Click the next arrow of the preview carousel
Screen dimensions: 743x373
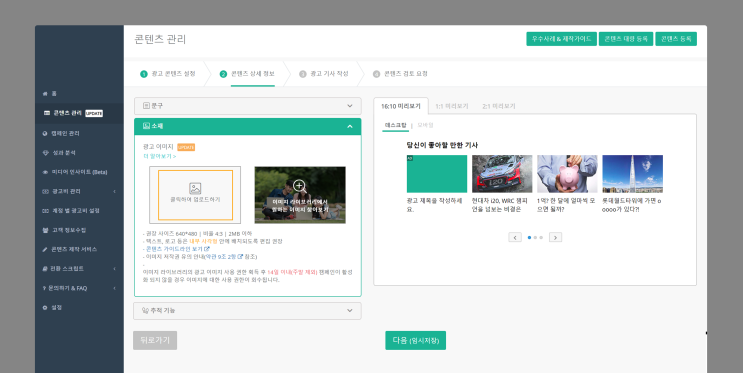pyautogui.click(x=555, y=237)
